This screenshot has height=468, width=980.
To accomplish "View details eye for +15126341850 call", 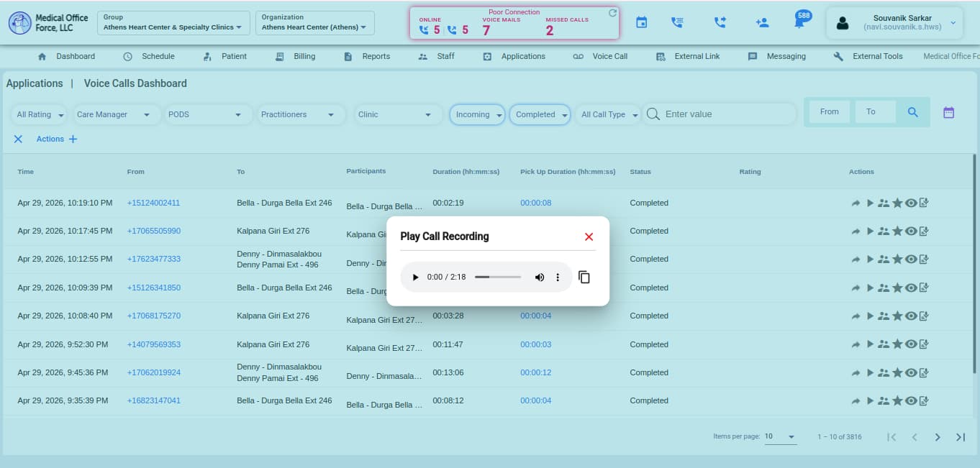I will 911,288.
